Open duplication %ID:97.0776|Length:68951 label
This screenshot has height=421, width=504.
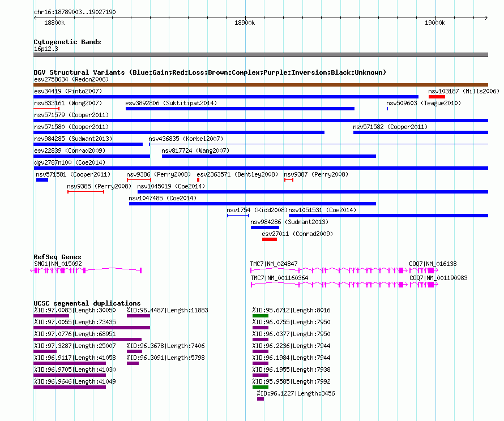75,334
